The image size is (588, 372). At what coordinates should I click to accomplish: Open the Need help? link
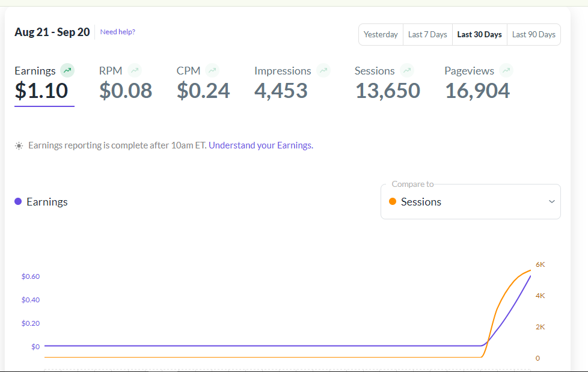[x=118, y=32]
